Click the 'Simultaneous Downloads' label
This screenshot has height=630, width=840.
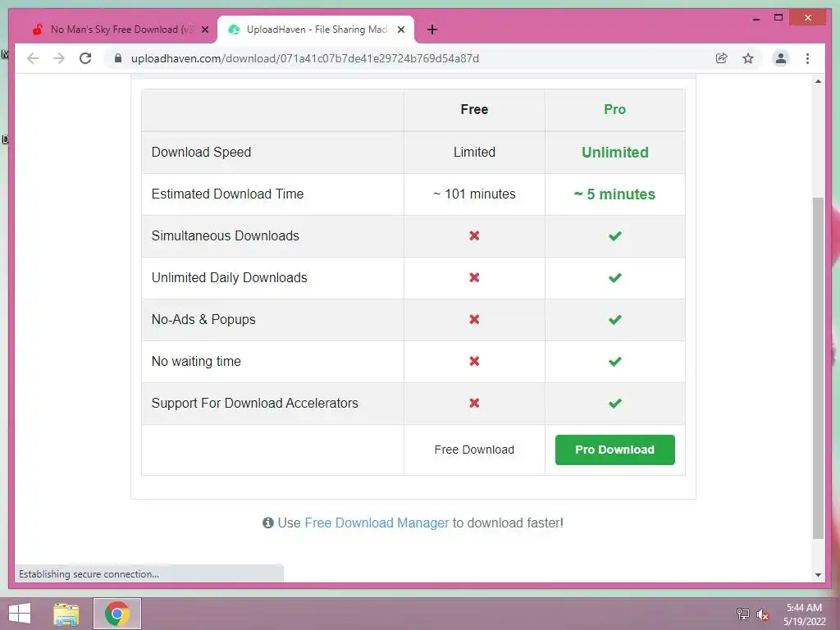pos(225,235)
